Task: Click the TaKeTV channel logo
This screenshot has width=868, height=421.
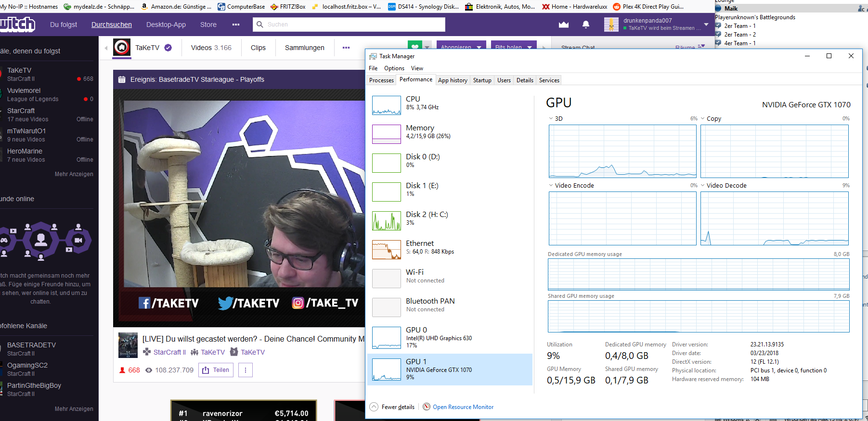Action: 122,48
